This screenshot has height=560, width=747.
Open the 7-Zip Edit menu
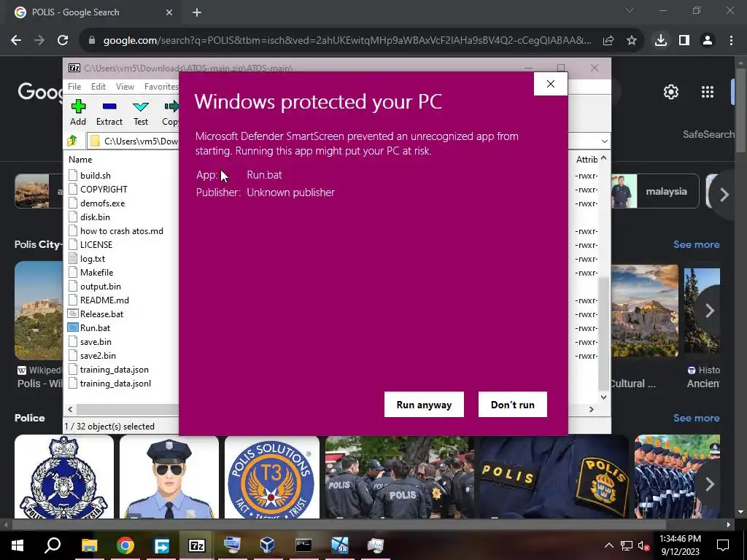coord(98,87)
